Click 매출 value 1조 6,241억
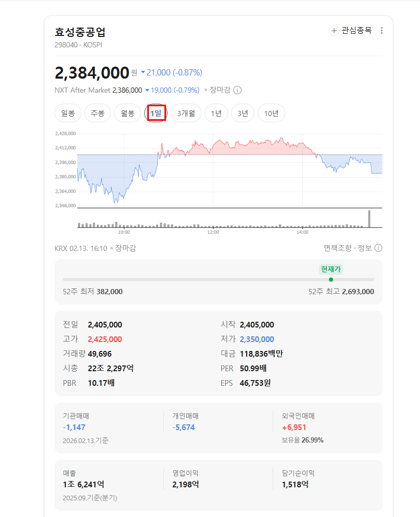Viewport: 420px width, 517px height. tap(83, 484)
